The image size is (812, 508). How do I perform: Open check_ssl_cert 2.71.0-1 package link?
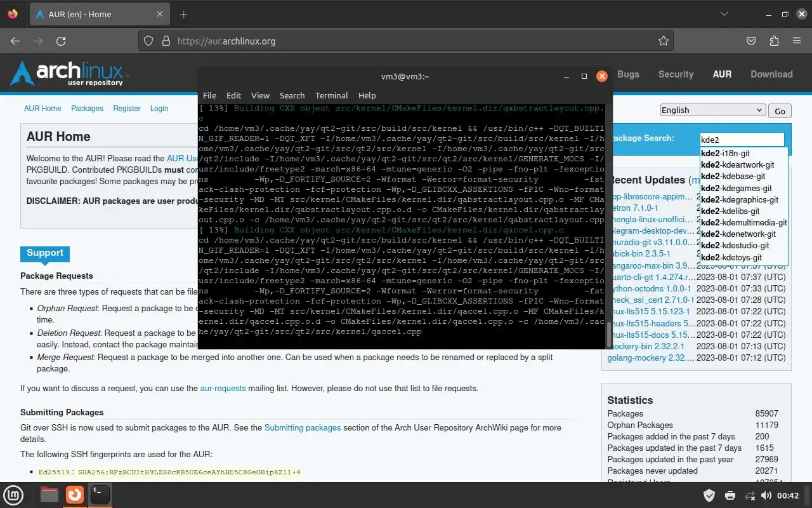click(651, 300)
